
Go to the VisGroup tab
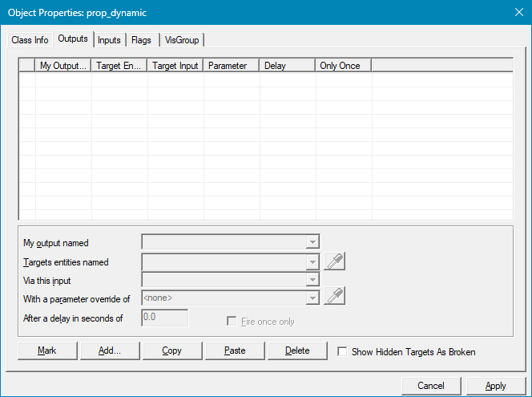tap(182, 40)
